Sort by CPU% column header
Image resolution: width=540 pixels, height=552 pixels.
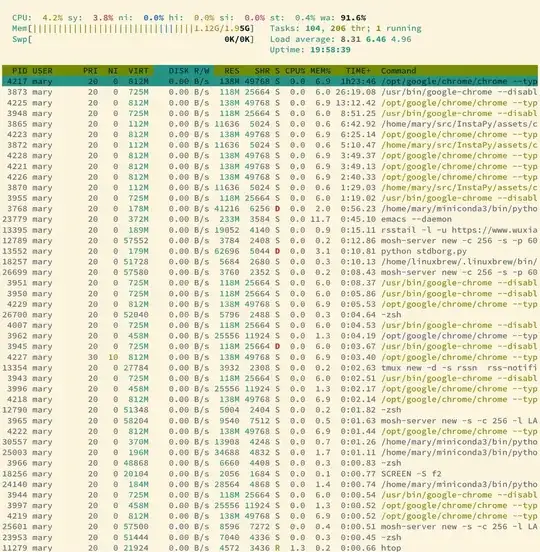click(x=295, y=71)
